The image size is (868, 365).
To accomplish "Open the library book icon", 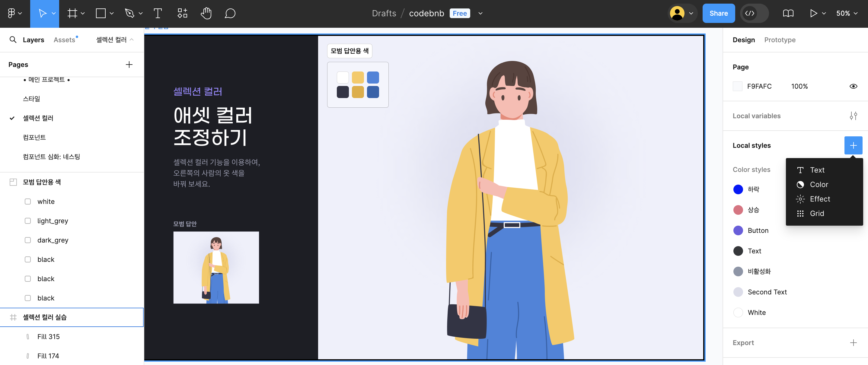I will (x=788, y=14).
